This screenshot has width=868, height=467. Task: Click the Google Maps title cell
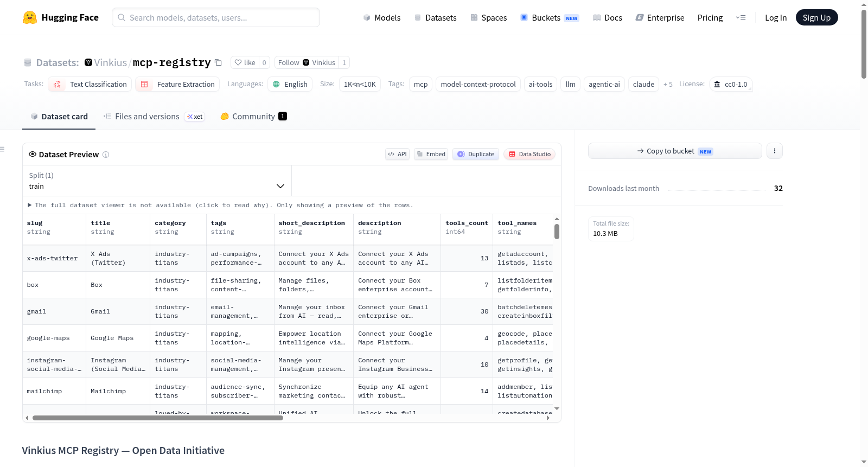point(118,338)
